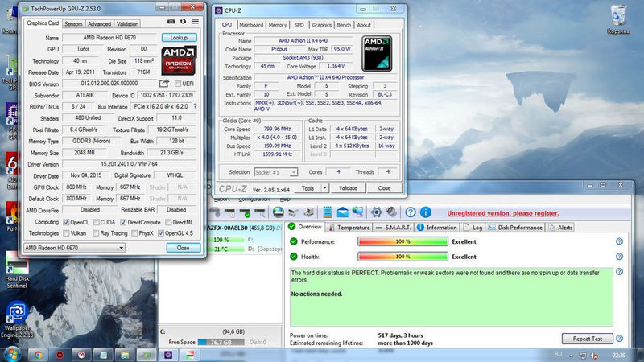Click the Repeat Test button
The height and width of the screenshot is (362, 644).
588,339
